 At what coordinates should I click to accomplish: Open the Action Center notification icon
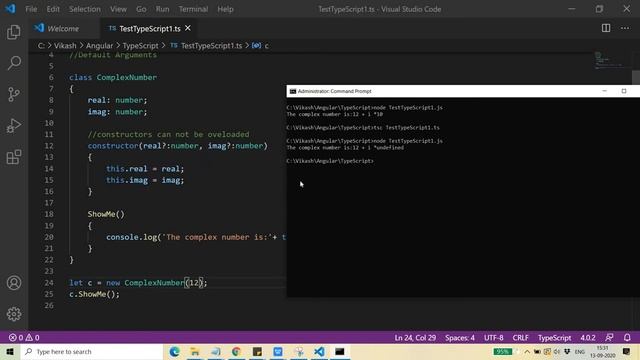627,351
